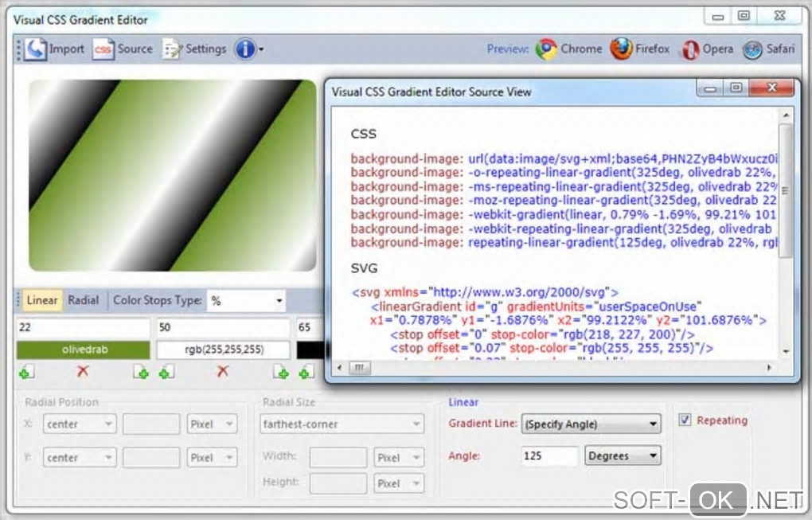Expand the arrow beside the info icon
Viewport: 812px width, 520px height.
261,49
